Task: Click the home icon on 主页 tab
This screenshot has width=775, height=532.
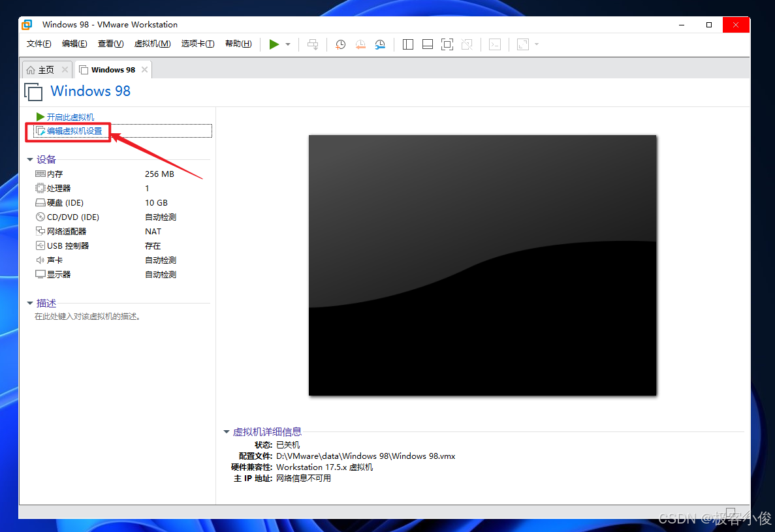Action: click(x=31, y=70)
